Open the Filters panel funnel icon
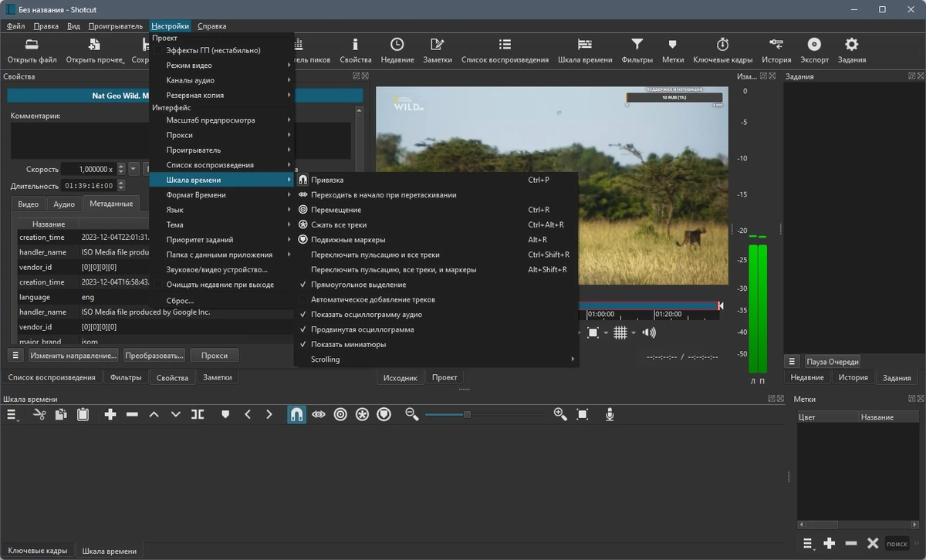This screenshot has width=926, height=560. click(637, 45)
